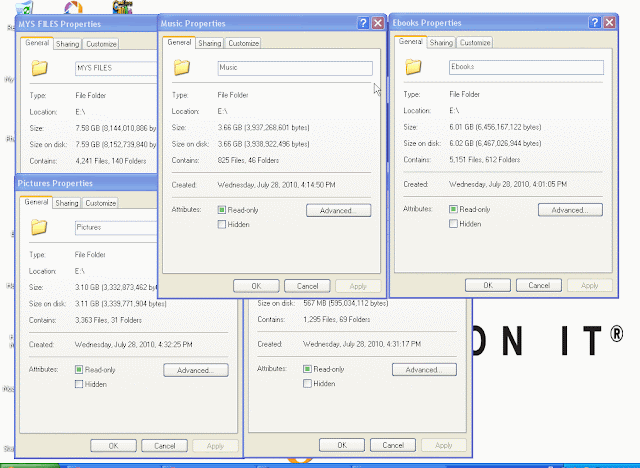Click the folder icon in Ebooks Properties

pyautogui.click(x=413, y=67)
